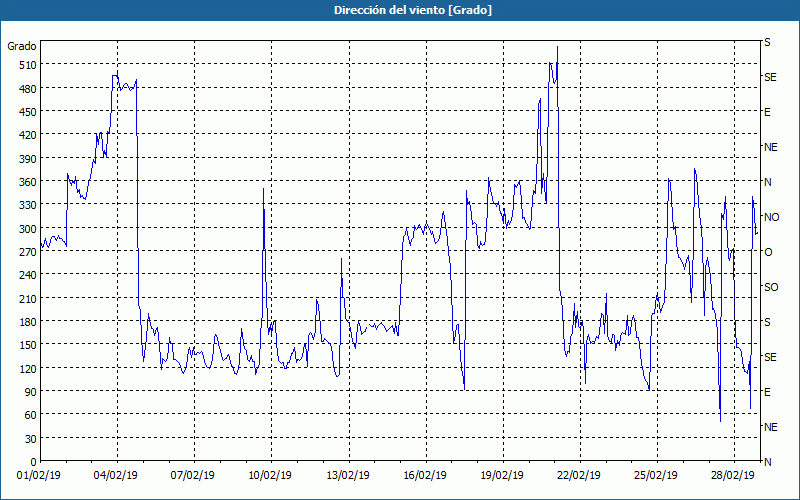Click the y-axis value 180
The height and width of the screenshot is (500, 800).
[28, 321]
